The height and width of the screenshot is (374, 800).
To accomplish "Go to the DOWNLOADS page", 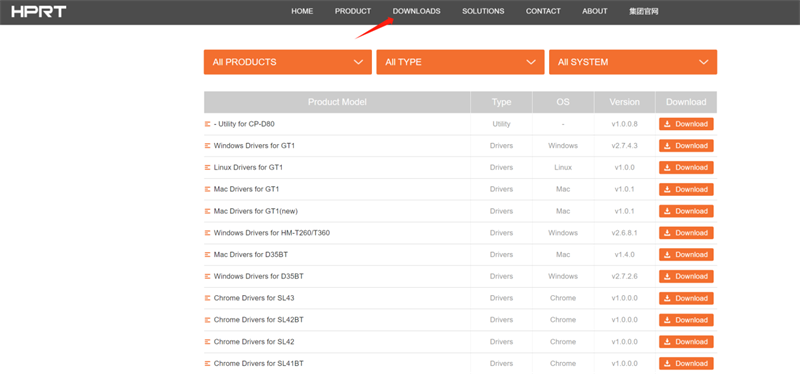I will [x=416, y=11].
